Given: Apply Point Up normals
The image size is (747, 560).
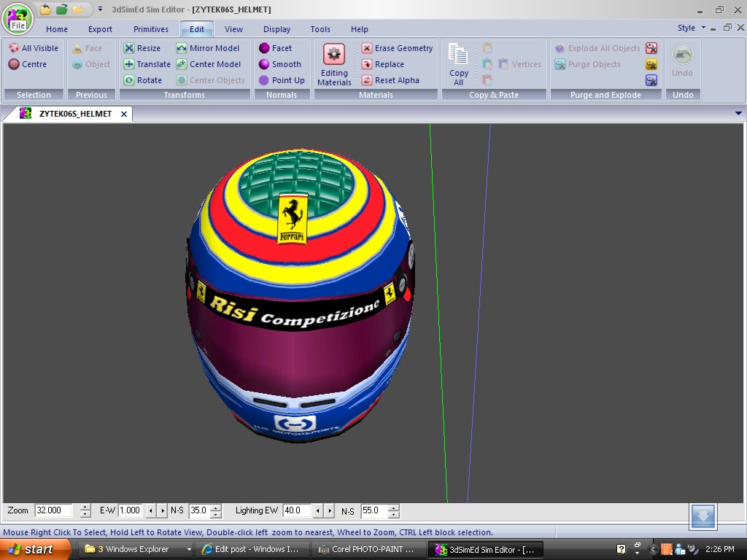Looking at the screenshot, I should (x=282, y=80).
